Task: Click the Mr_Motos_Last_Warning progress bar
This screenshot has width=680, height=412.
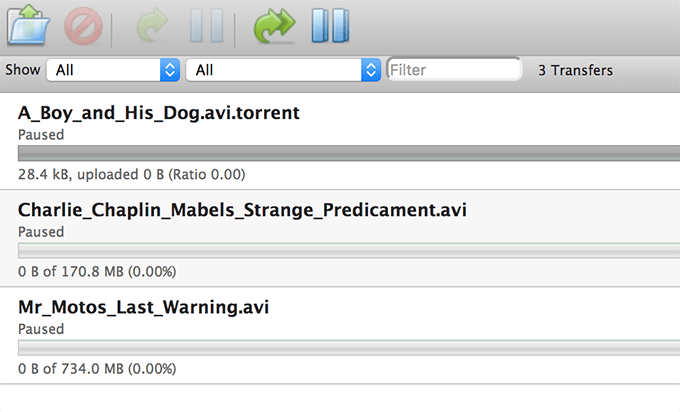Action: tap(348, 348)
